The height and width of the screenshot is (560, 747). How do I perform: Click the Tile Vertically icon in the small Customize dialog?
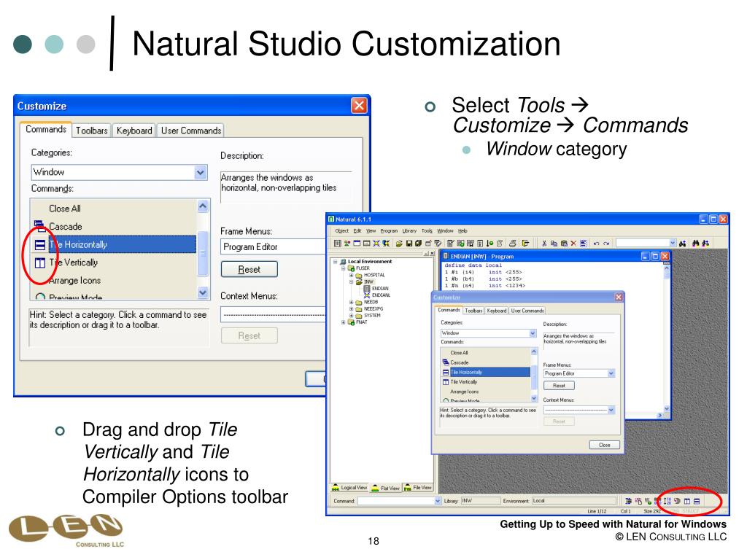[x=446, y=382]
